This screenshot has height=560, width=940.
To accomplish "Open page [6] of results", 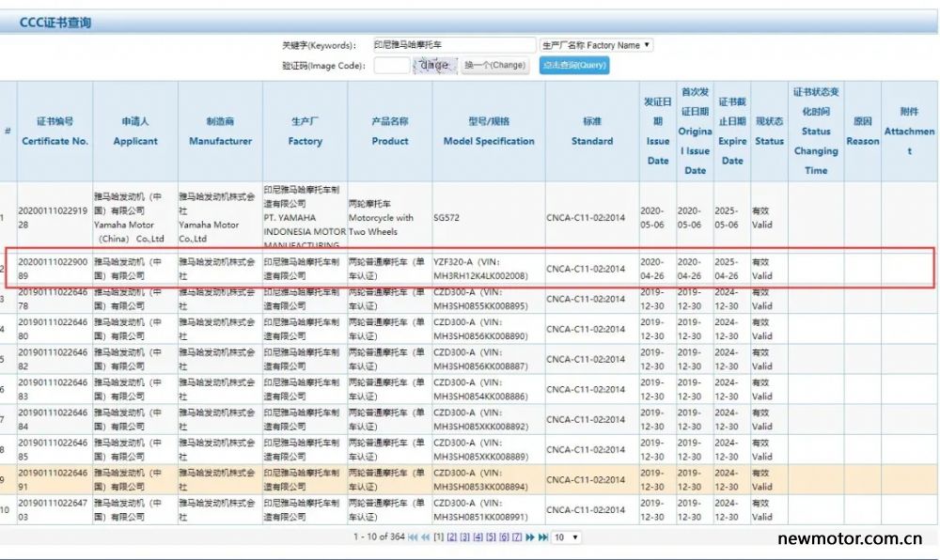I will point(504,537).
